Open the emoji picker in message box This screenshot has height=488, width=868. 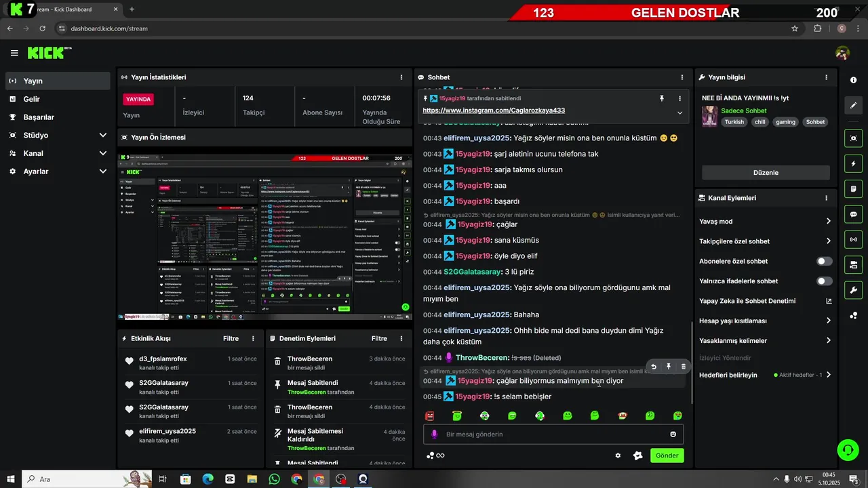tap(673, 434)
